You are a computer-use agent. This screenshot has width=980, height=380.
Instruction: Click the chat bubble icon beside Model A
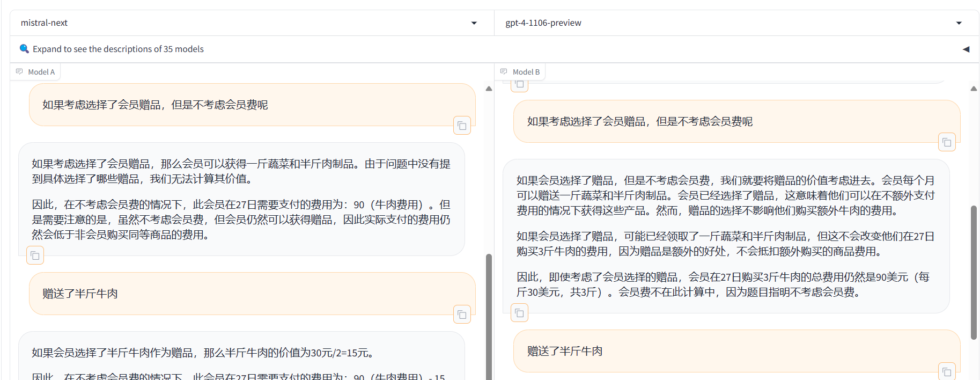[x=19, y=72]
